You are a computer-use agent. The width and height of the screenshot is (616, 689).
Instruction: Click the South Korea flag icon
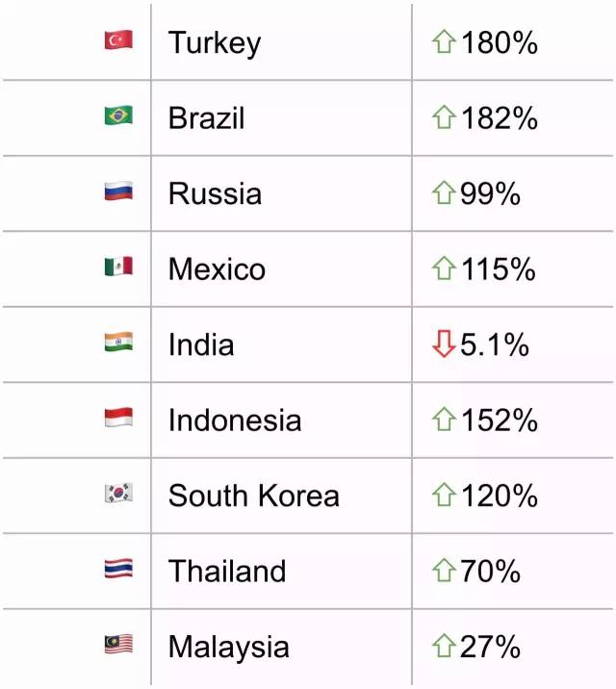point(118,494)
